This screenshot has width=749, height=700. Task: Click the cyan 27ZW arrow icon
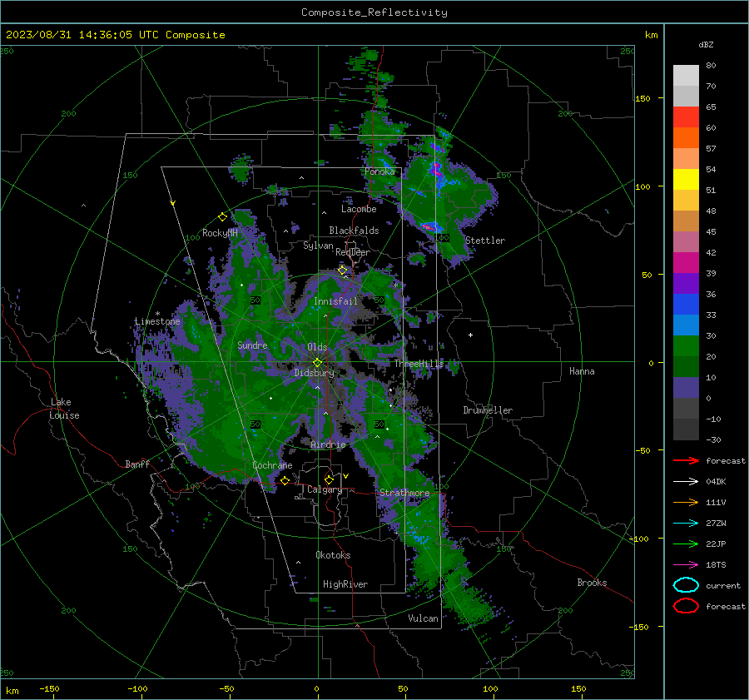(x=686, y=524)
